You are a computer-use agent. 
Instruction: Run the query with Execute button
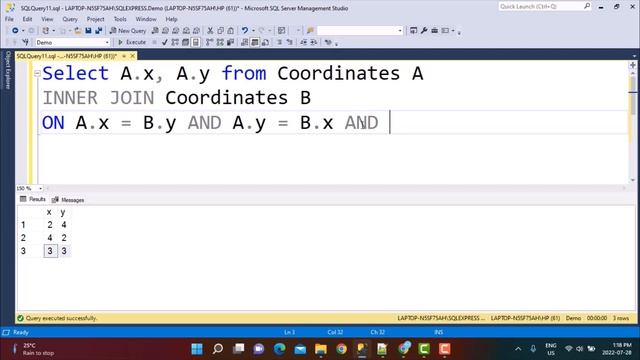tap(131, 42)
